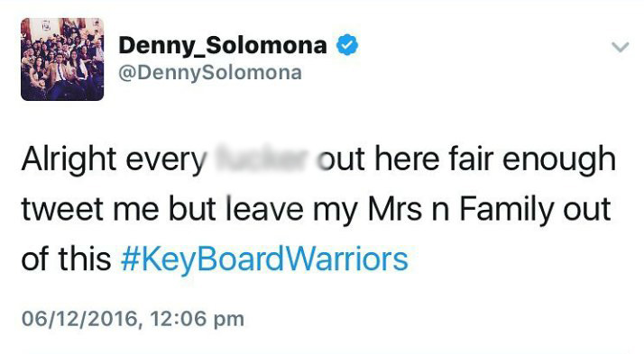Open the tweet options chevron menu

pyautogui.click(x=620, y=47)
